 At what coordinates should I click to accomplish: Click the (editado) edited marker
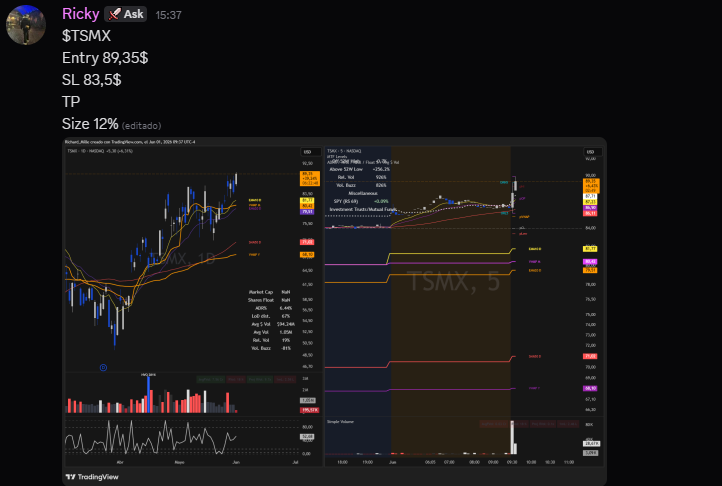coord(141,126)
